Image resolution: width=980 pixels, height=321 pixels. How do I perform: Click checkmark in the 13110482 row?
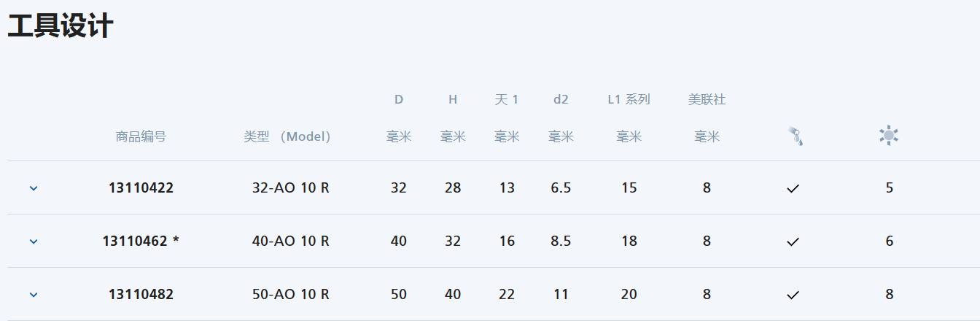coord(793,295)
